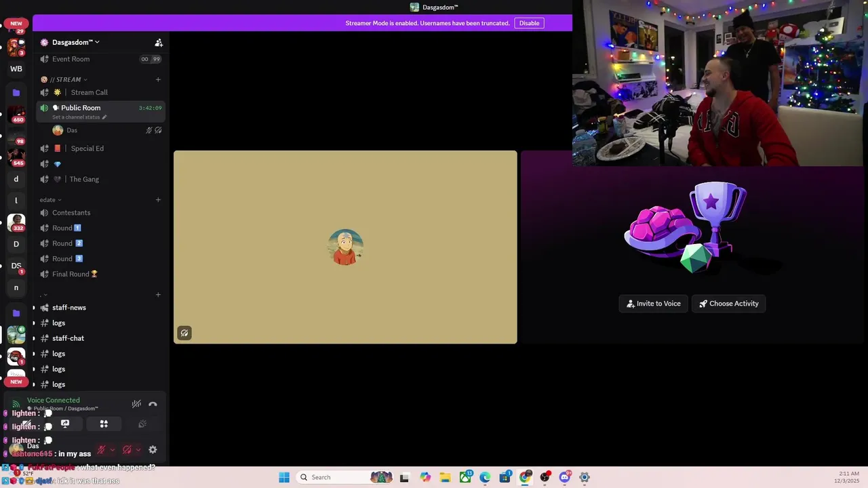868x488 pixels.
Task: Open the soundboard in the voice panel
Action: click(x=142, y=424)
